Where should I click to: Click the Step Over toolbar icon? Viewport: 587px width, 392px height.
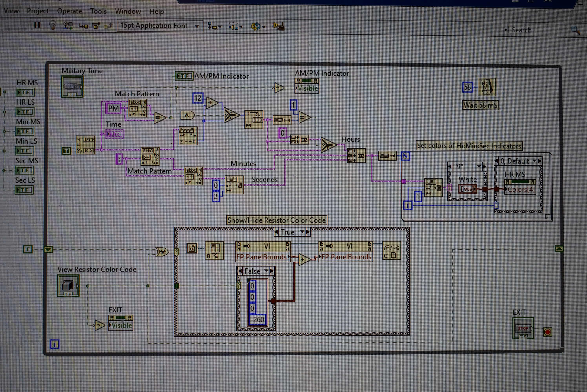point(96,26)
